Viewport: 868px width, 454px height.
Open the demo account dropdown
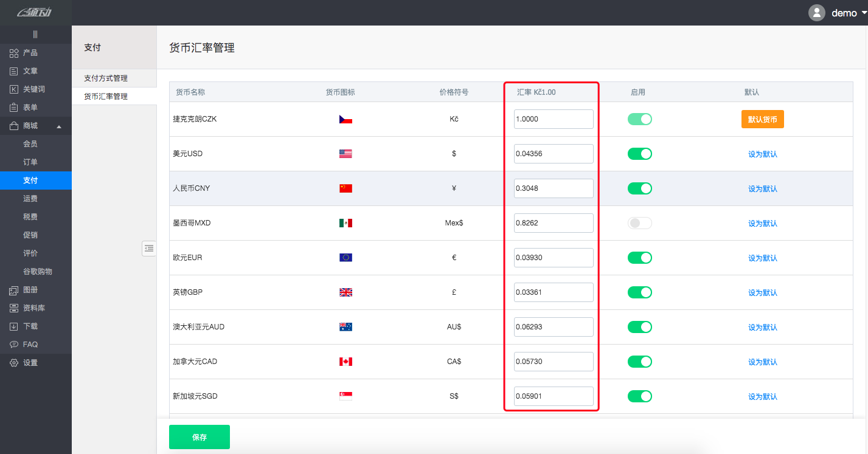click(x=845, y=12)
